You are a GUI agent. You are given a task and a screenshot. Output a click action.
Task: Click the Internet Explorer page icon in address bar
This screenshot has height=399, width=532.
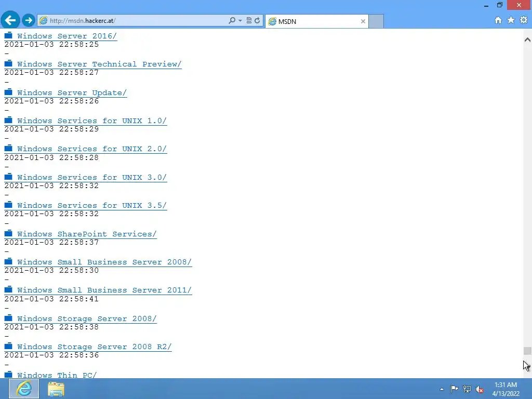pyautogui.click(x=44, y=21)
